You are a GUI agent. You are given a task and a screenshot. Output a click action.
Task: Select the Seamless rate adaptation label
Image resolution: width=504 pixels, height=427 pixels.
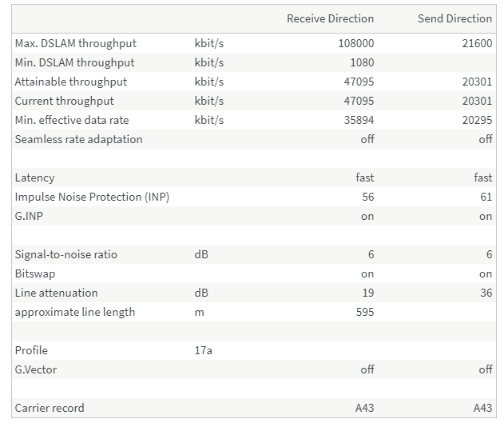tap(78, 139)
